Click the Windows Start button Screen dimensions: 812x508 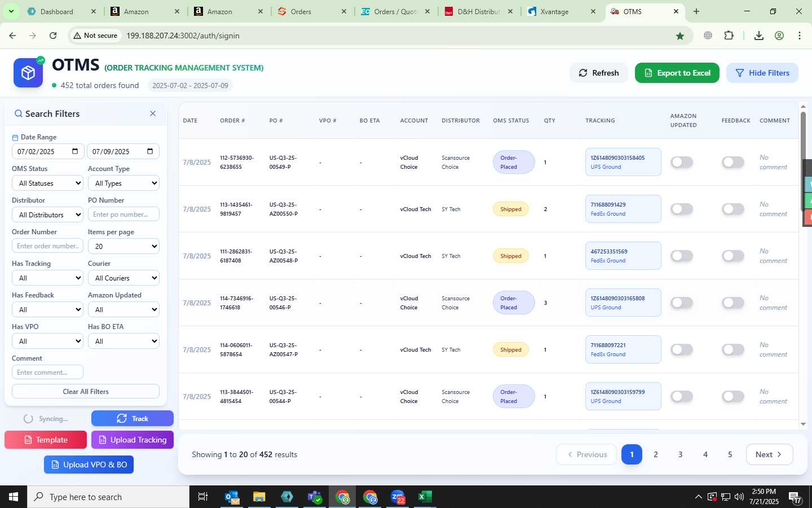click(14, 497)
